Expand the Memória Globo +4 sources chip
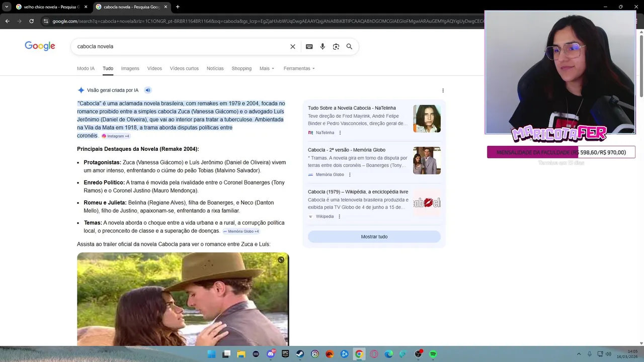Image resolution: width=644 pixels, height=362 pixels. click(241, 231)
